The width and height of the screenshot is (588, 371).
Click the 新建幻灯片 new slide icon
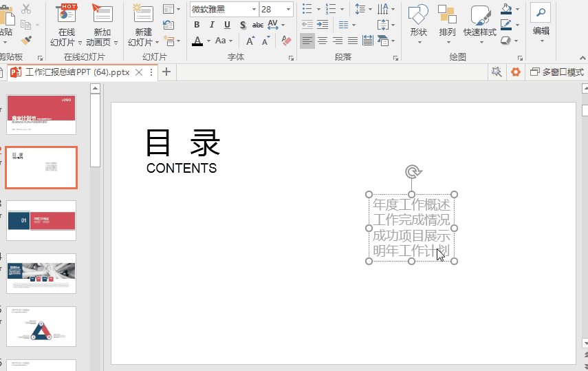click(x=143, y=14)
